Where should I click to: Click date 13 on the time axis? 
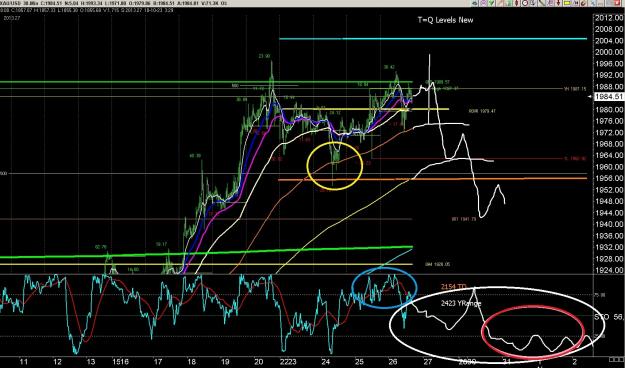tap(91, 362)
